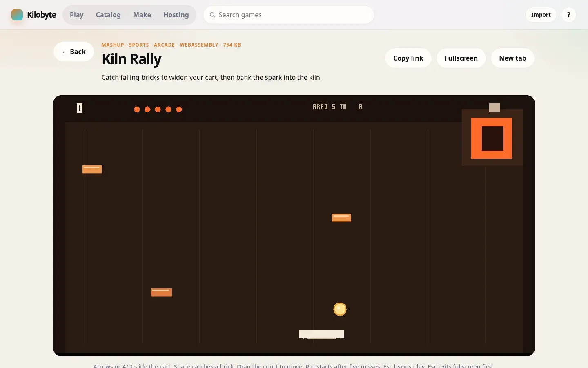Click the game description about falling bricks

coord(212,77)
